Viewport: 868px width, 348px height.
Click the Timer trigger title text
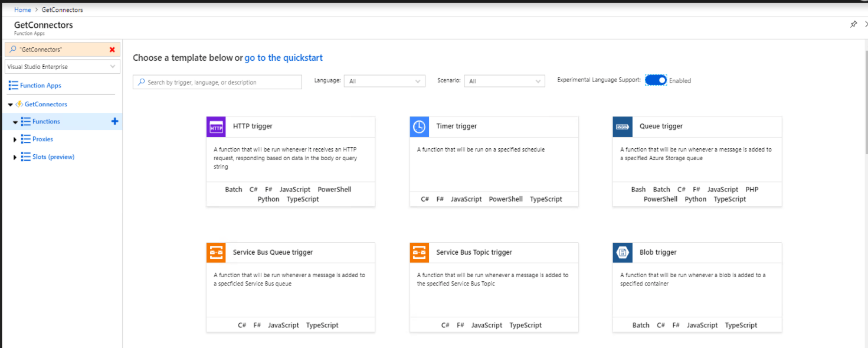pyautogui.click(x=457, y=126)
